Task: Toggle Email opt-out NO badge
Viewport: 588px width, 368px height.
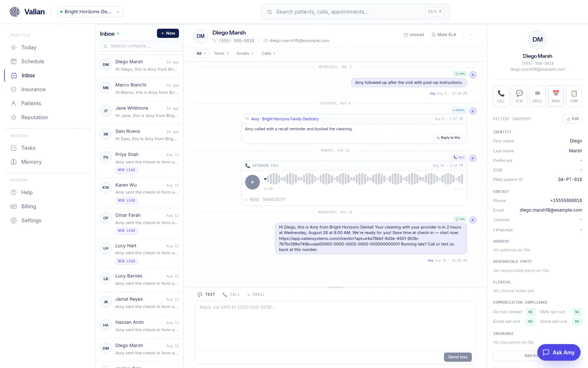Action: (x=530, y=322)
